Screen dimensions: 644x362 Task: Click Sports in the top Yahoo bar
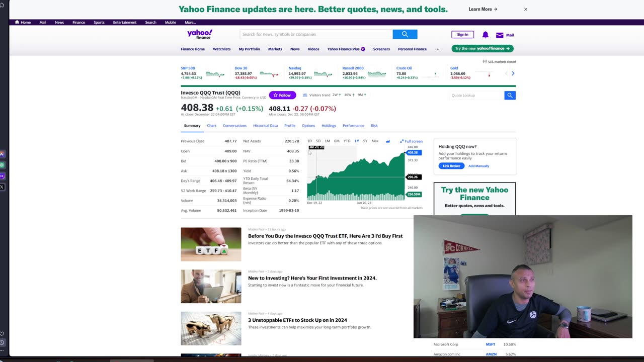99,22
